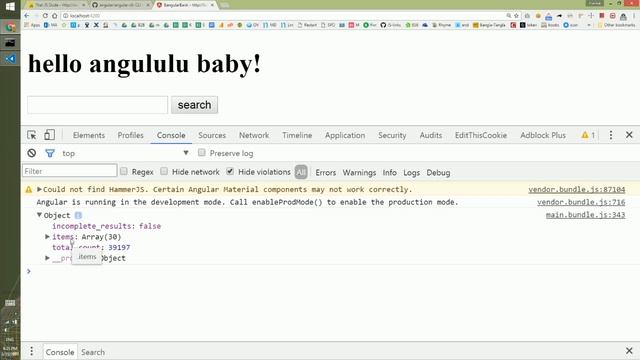Check the Hide network checkbox
640x360 pixels.
[x=164, y=171]
